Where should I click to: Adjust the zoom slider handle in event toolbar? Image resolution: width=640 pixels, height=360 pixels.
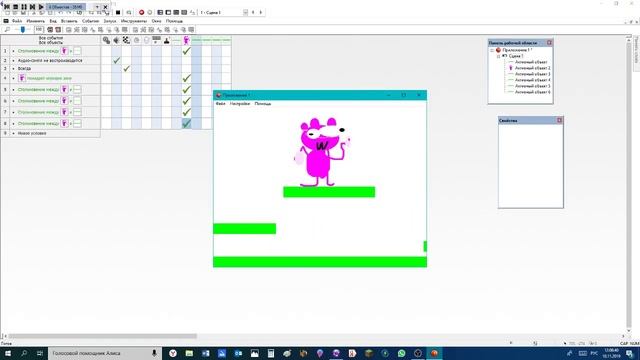(23, 29)
